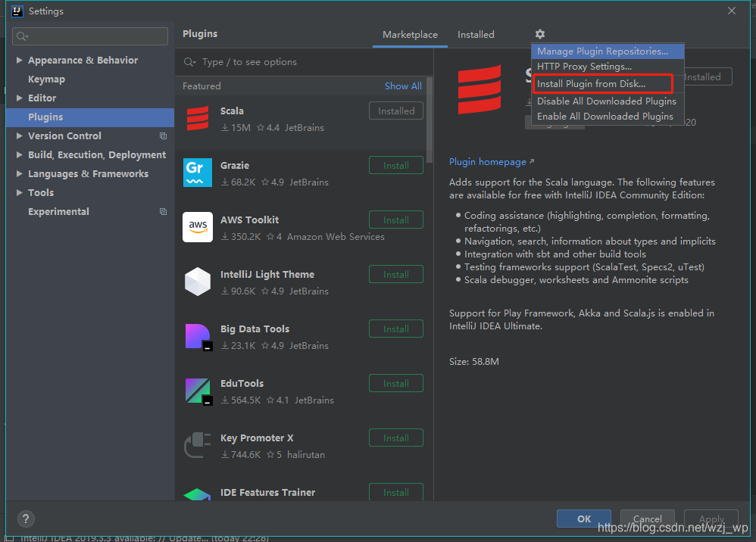Expand Appearance & Behavior tree node
Screen dimensions: 756x542
19,61
